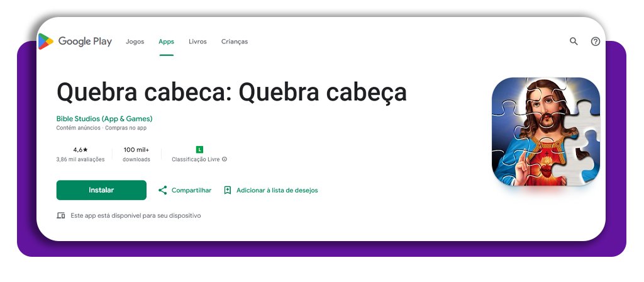Click the info icon next to Classificação Livre

(x=225, y=159)
